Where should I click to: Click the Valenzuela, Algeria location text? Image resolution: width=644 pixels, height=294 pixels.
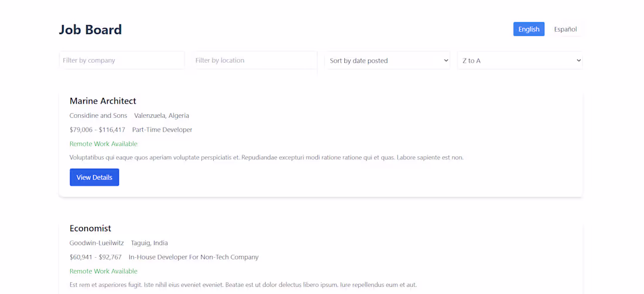(162, 116)
